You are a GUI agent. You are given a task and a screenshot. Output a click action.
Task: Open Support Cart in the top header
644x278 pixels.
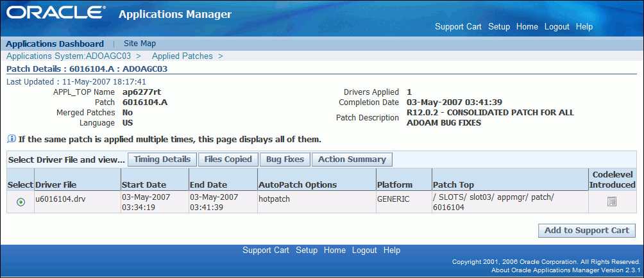(458, 27)
